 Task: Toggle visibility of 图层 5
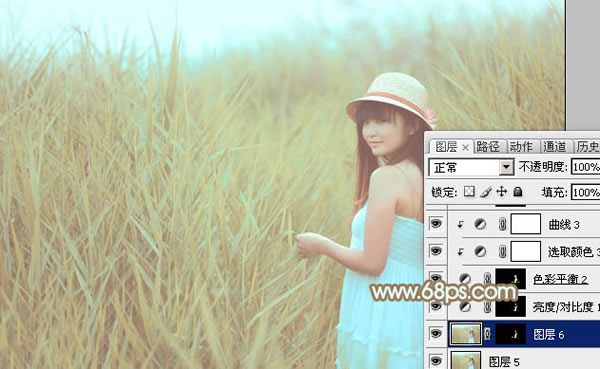click(x=435, y=360)
